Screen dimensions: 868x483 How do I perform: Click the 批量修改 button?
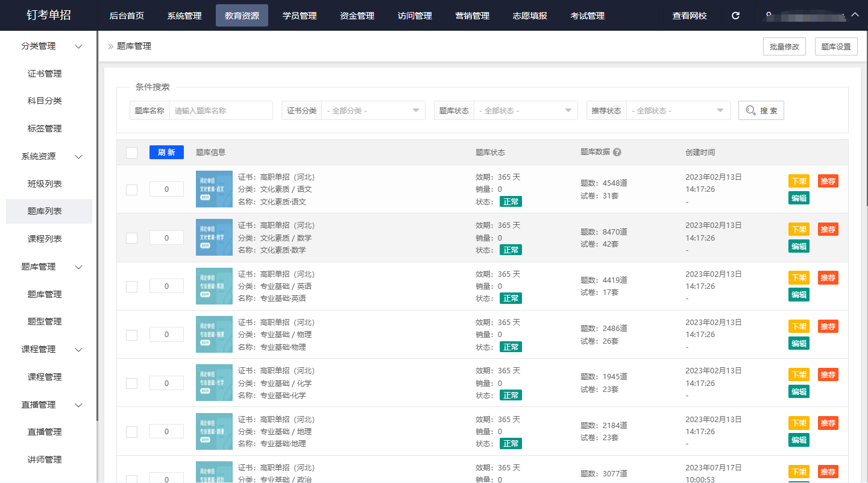(784, 47)
